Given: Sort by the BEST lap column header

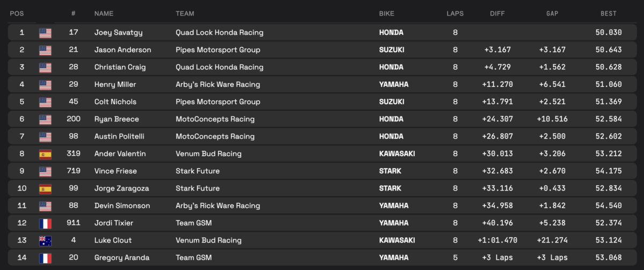Looking at the screenshot, I should point(609,13).
